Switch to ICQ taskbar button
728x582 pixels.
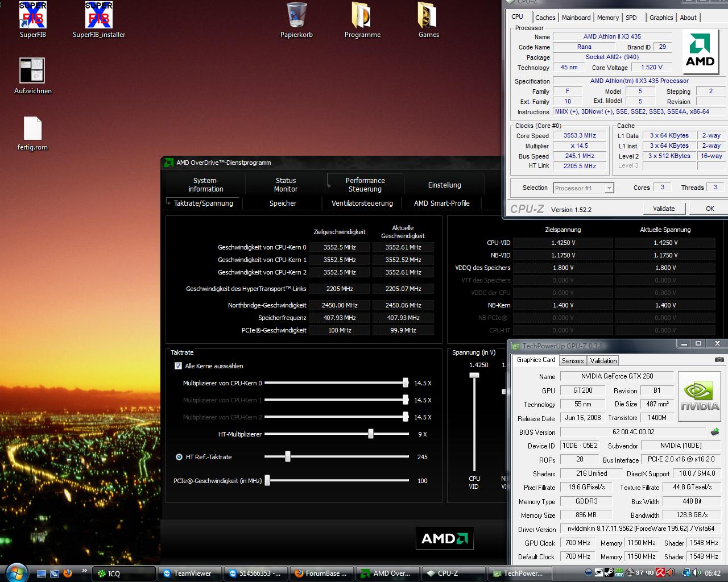pyautogui.click(x=125, y=573)
